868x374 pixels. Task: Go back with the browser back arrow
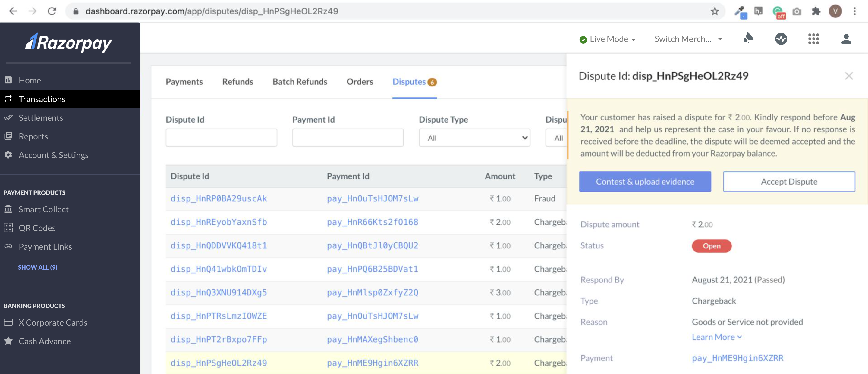[x=13, y=11]
